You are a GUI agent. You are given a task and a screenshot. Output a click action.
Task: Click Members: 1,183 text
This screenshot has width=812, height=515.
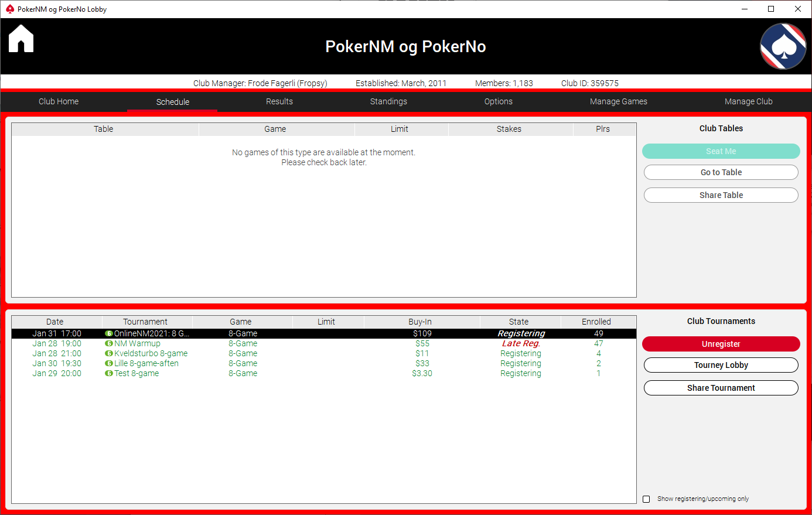pyautogui.click(x=504, y=83)
